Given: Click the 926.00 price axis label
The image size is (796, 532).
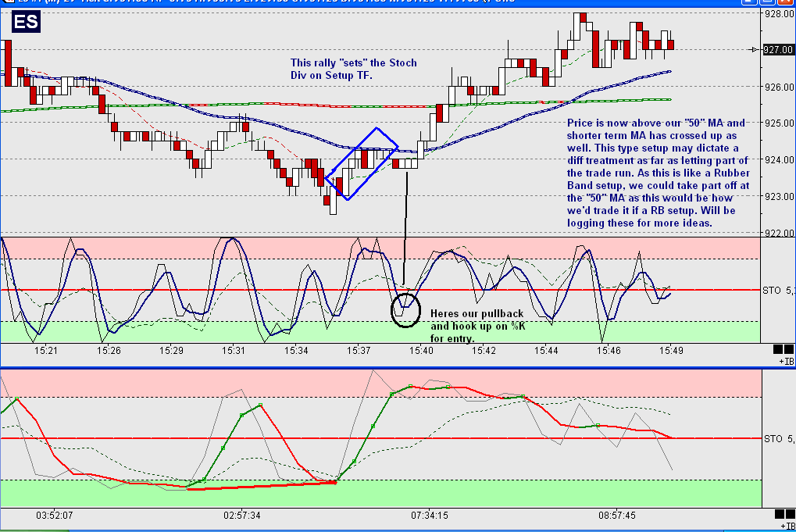Looking at the screenshot, I should pyautogui.click(x=780, y=87).
